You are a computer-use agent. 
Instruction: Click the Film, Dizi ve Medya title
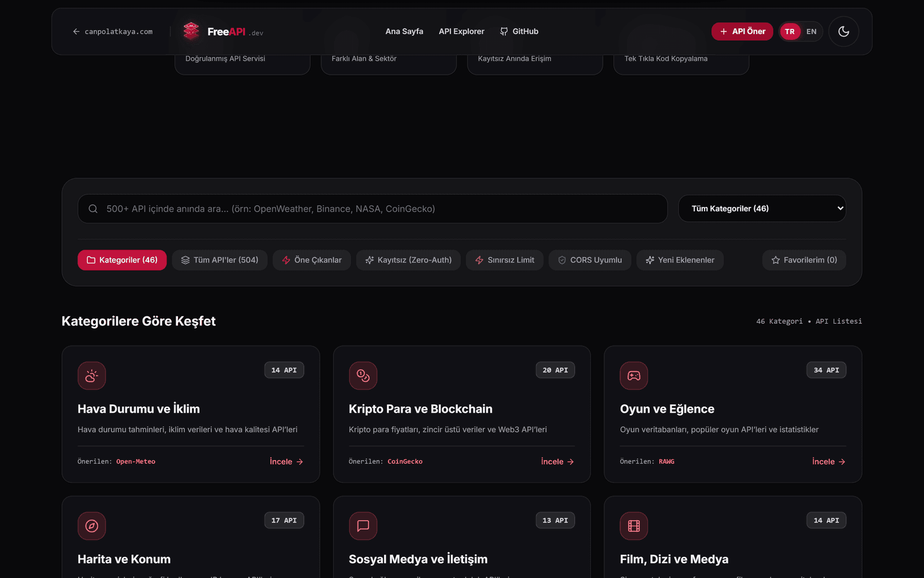coord(674,559)
